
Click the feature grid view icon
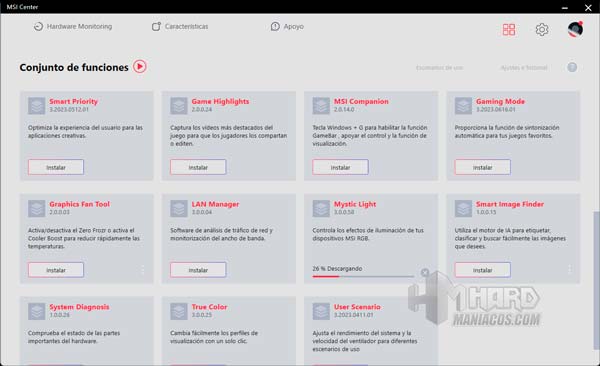point(509,29)
